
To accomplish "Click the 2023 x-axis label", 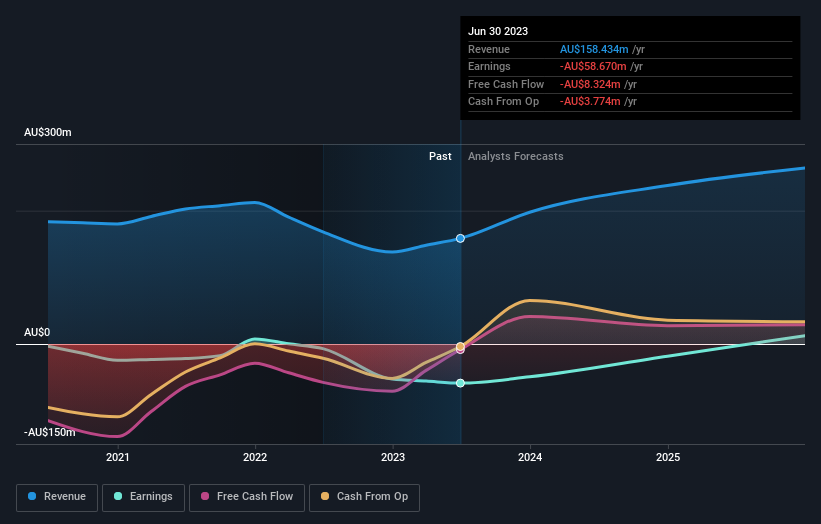I will tap(393, 458).
